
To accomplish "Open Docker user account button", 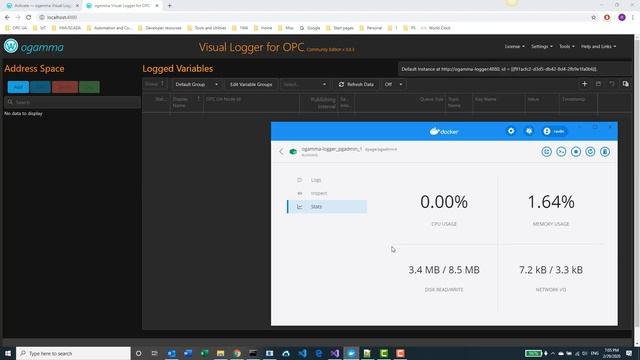I will click(x=554, y=131).
